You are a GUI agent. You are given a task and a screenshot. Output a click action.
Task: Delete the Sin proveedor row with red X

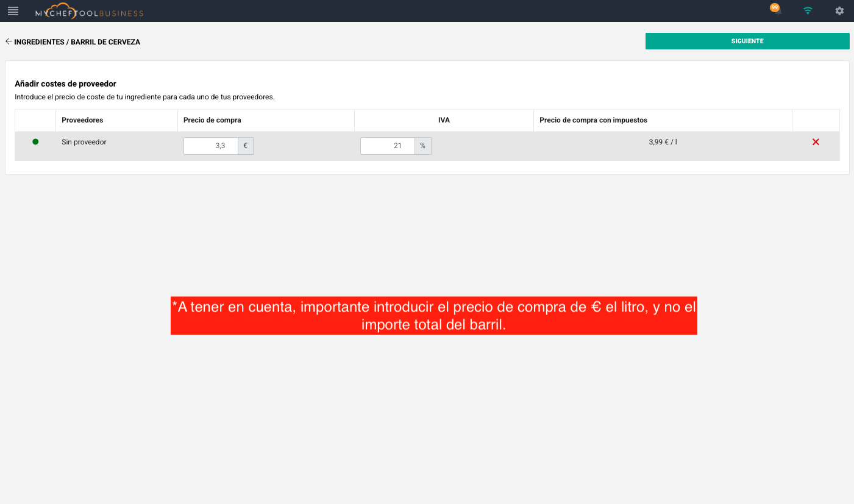(816, 142)
